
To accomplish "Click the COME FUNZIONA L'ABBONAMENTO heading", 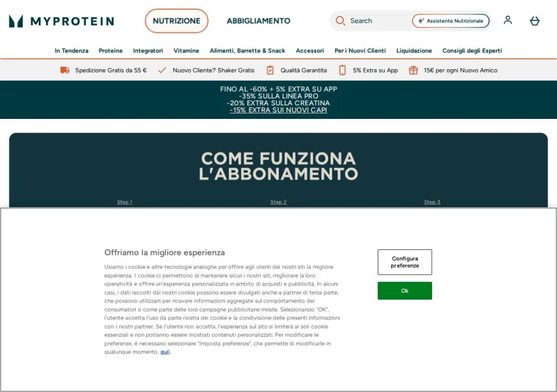I will (x=278, y=166).
